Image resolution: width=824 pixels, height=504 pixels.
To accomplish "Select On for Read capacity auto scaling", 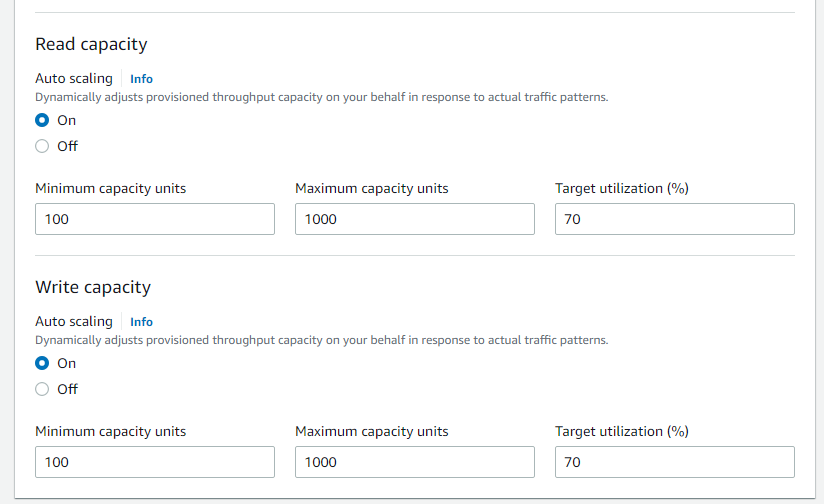I will 42,120.
